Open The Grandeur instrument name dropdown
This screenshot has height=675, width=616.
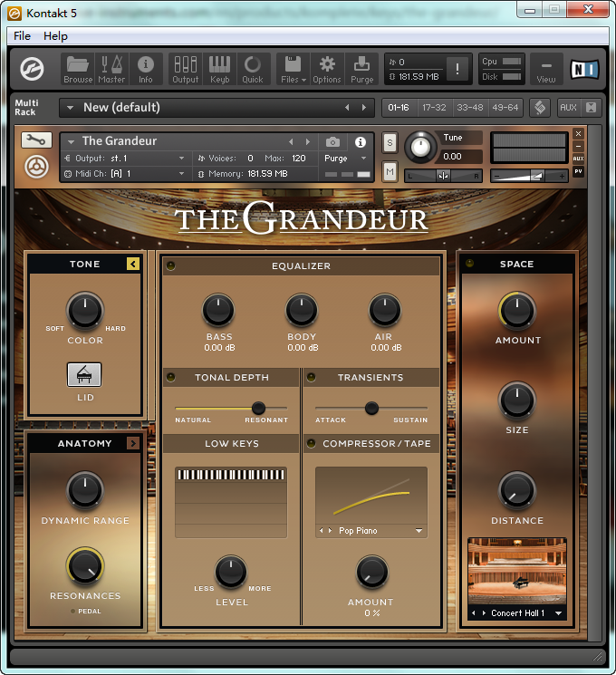point(72,141)
